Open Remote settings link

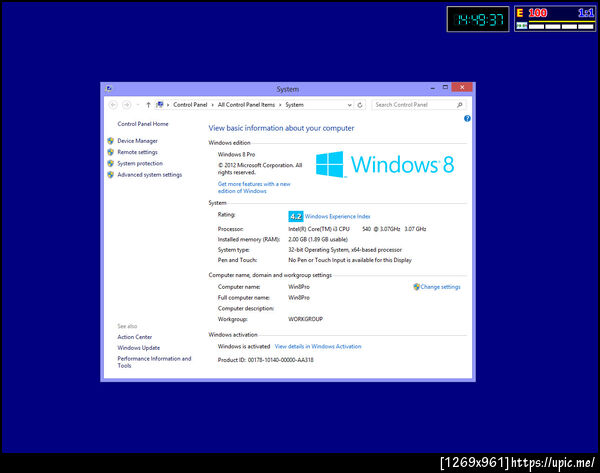137,152
